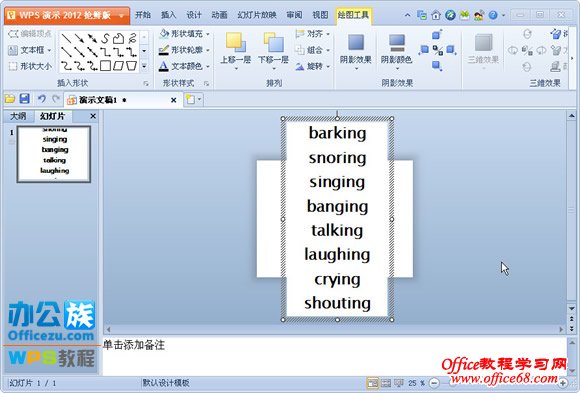This screenshot has width=580, height=393.
Task: Expand the shapes gallery more arrow
Action: coord(144,66)
